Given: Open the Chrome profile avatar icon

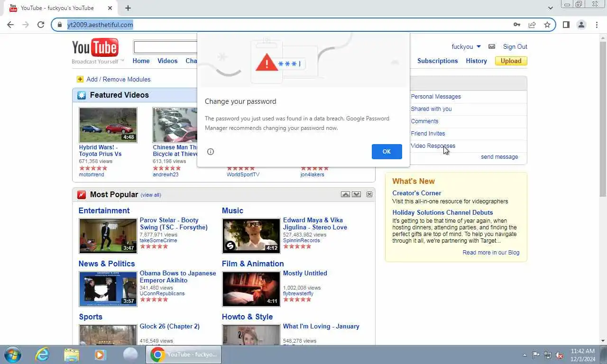Looking at the screenshot, I should (x=581, y=25).
